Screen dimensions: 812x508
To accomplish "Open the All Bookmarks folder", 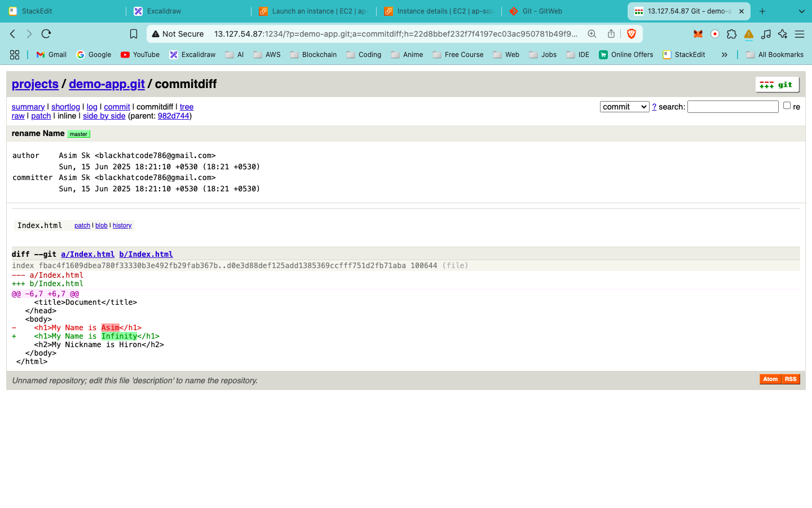I will click(775, 55).
